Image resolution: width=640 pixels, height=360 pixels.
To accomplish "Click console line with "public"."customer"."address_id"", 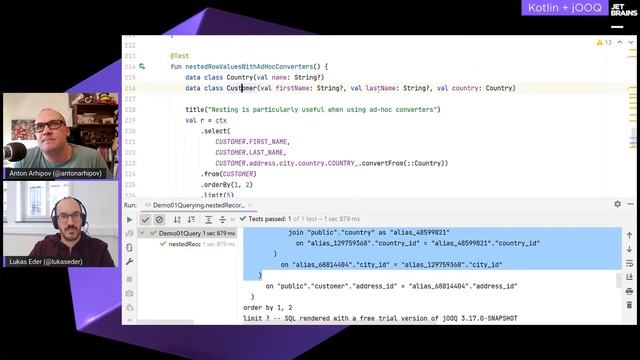I will 391,286.
